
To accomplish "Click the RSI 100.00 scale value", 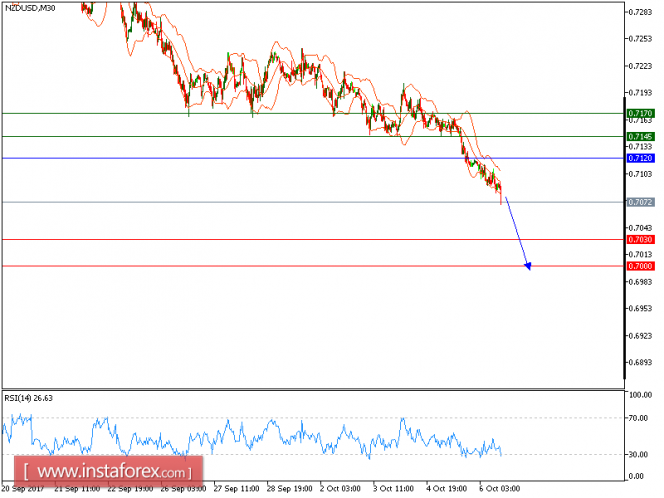I will point(641,395).
